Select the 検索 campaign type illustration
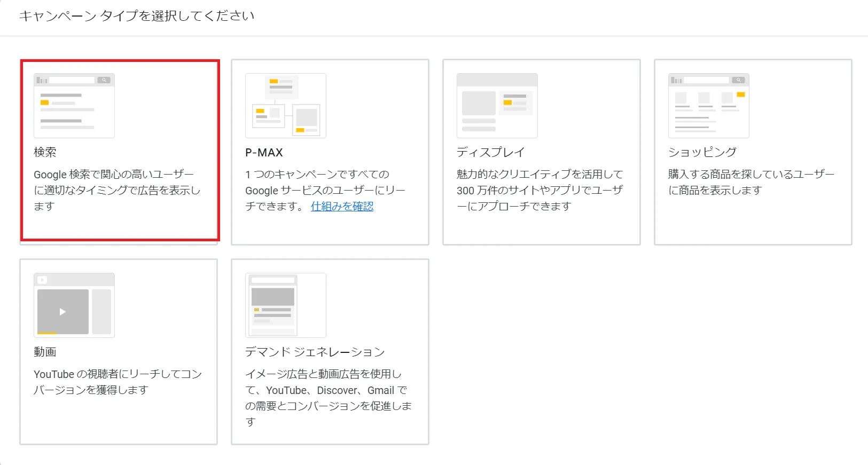The height and width of the screenshot is (465, 868). click(74, 106)
